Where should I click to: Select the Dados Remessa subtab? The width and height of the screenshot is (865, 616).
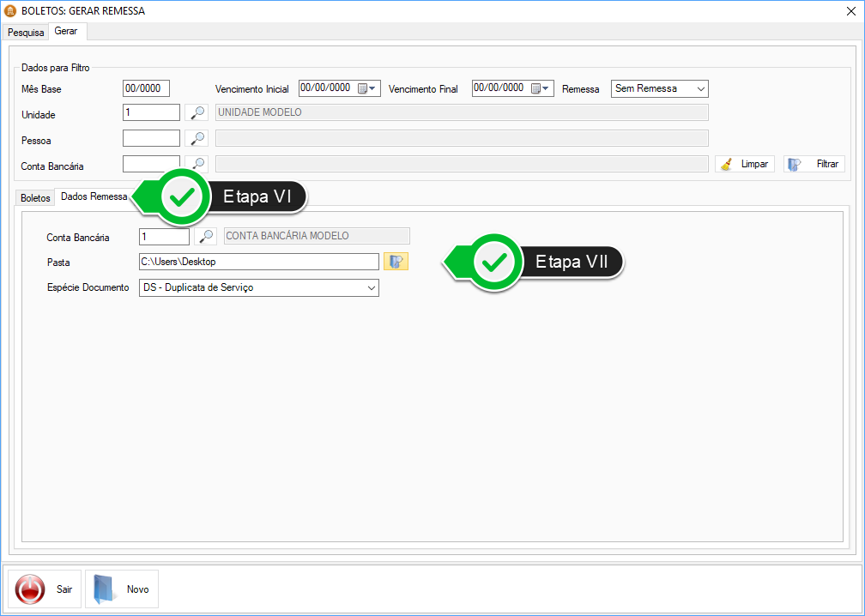(94, 196)
